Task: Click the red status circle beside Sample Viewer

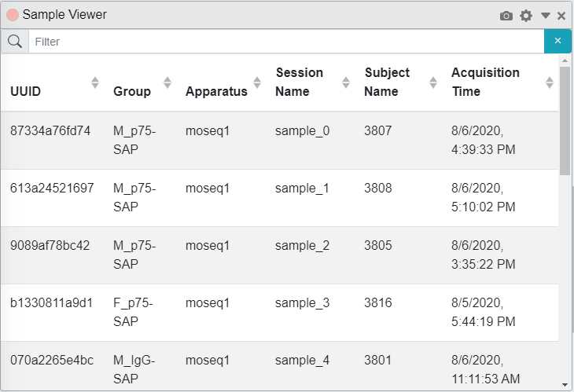Action: click(13, 15)
